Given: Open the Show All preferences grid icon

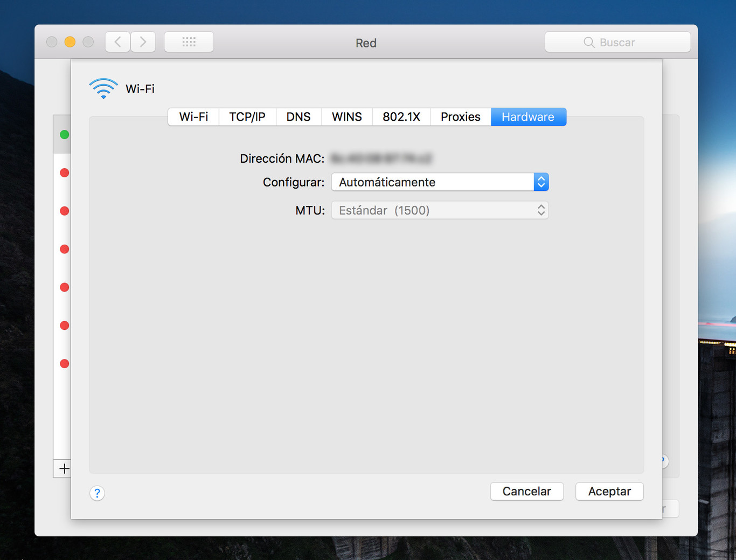Looking at the screenshot, I should click(x=189, y=42).
